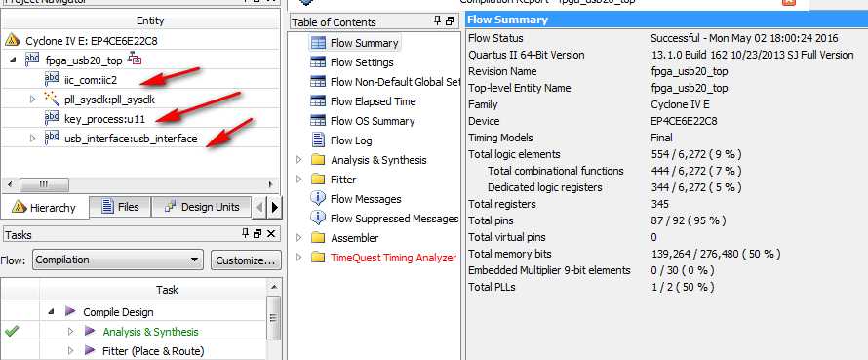Open the Flow Suppressed Messages entry

395,219
